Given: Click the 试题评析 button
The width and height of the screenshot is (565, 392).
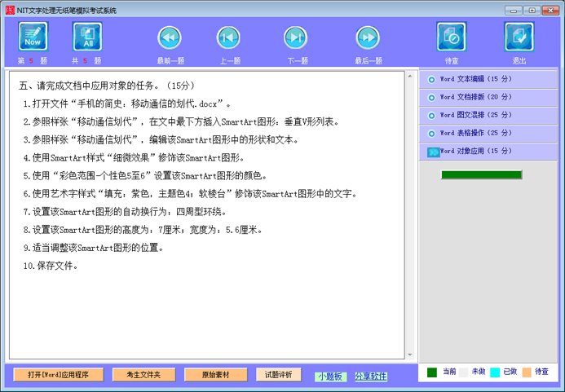Looking at the screenshot, I should pos(279,375).
